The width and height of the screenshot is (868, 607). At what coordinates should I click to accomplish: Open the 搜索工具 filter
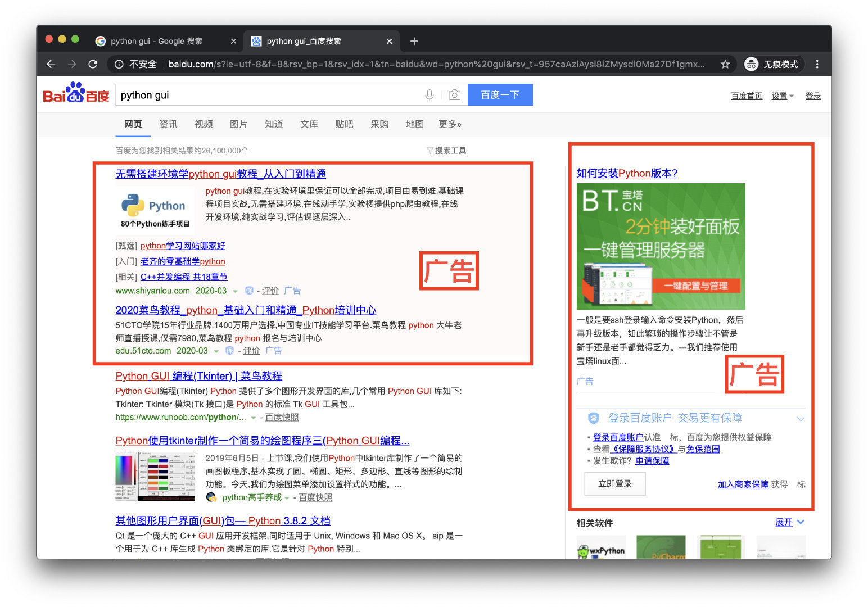446,151
